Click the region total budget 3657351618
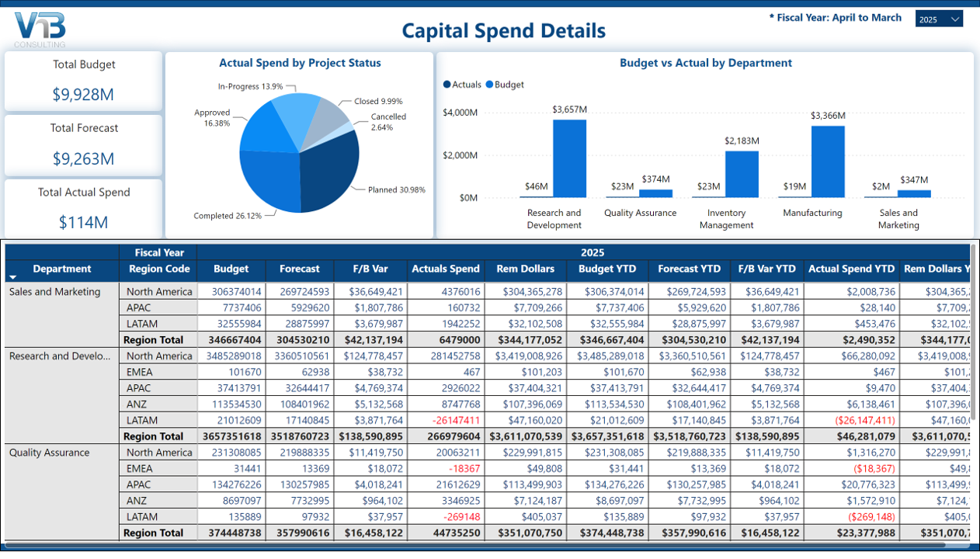Image resolution: width=980 pixels, height=559 pixels. pyautogui.click(x=233, y=436)
